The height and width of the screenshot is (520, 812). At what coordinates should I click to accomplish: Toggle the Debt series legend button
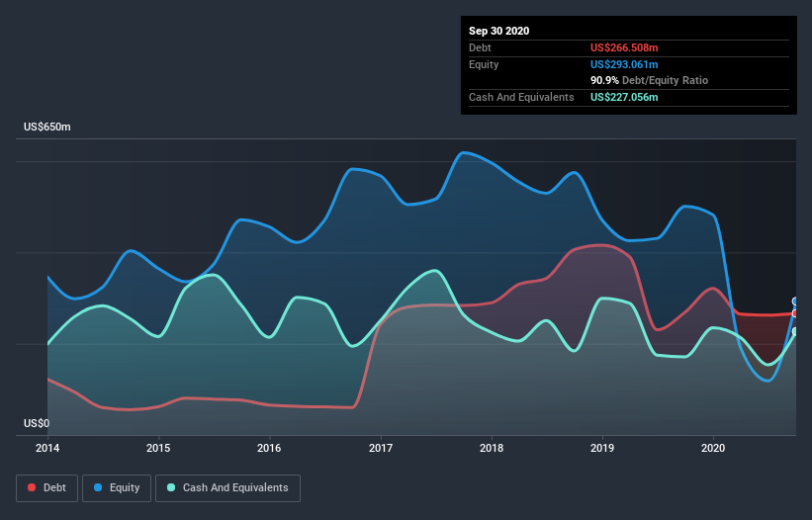click(x=47, y=488)
